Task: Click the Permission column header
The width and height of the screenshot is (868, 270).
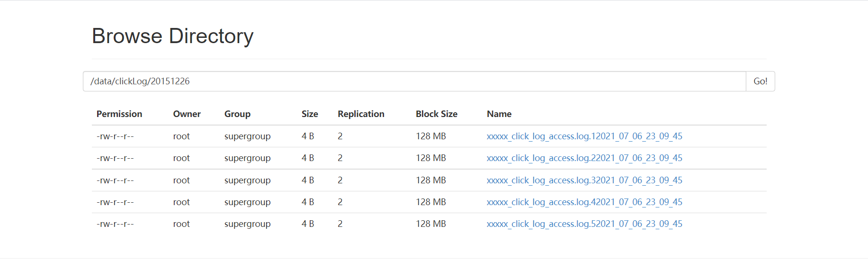Action: coord(119,114)
